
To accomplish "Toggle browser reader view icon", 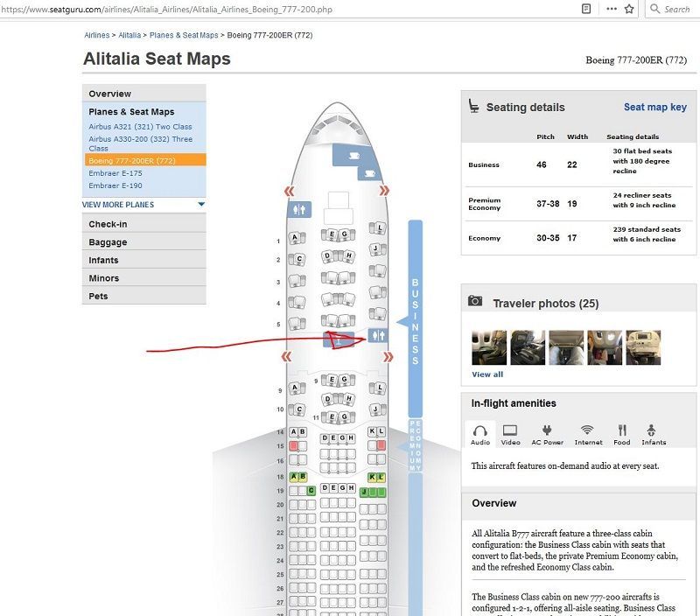I will (586, 9).
